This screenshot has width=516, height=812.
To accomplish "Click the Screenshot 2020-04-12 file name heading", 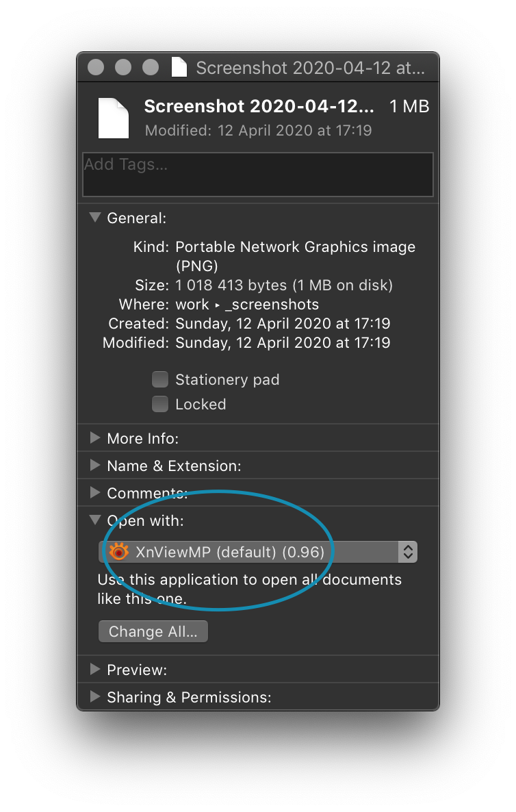I will point(259,107).
